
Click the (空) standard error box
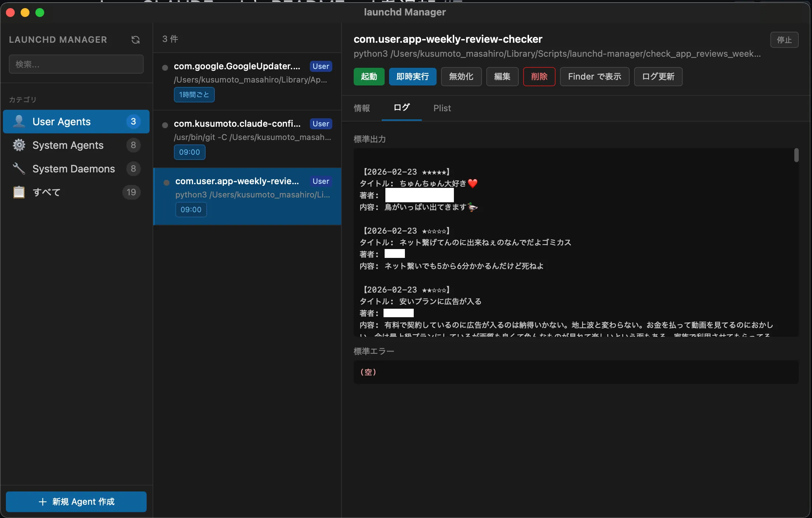pyautogui.click(x=576, y=372)
